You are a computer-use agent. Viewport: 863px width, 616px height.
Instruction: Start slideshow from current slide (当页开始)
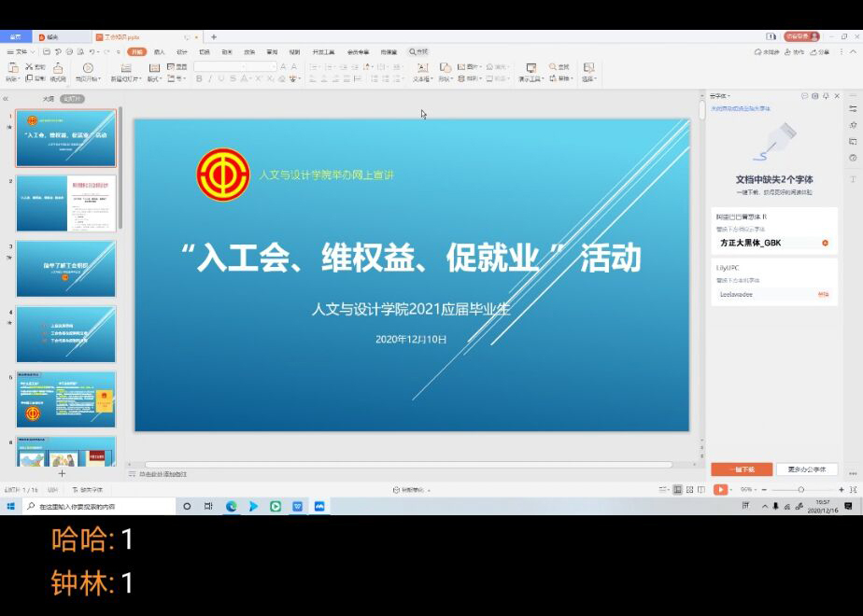pyautogui.click(x=88, y=67)
